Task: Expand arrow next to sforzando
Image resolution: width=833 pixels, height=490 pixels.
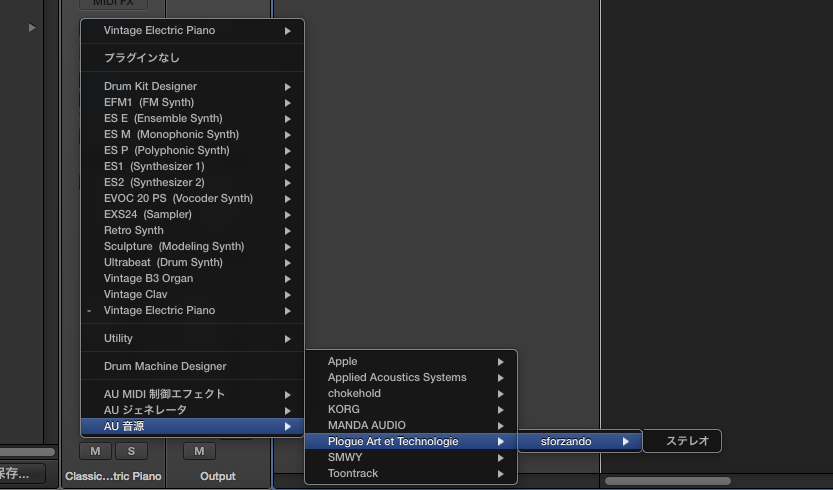Action: click(626, 442)
